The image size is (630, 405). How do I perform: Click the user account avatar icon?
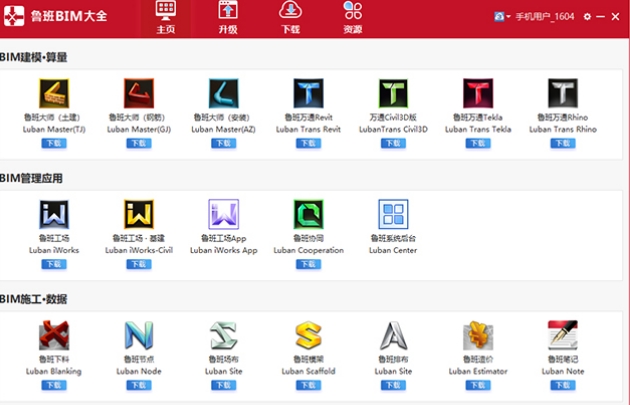click(x=499, y=16)
